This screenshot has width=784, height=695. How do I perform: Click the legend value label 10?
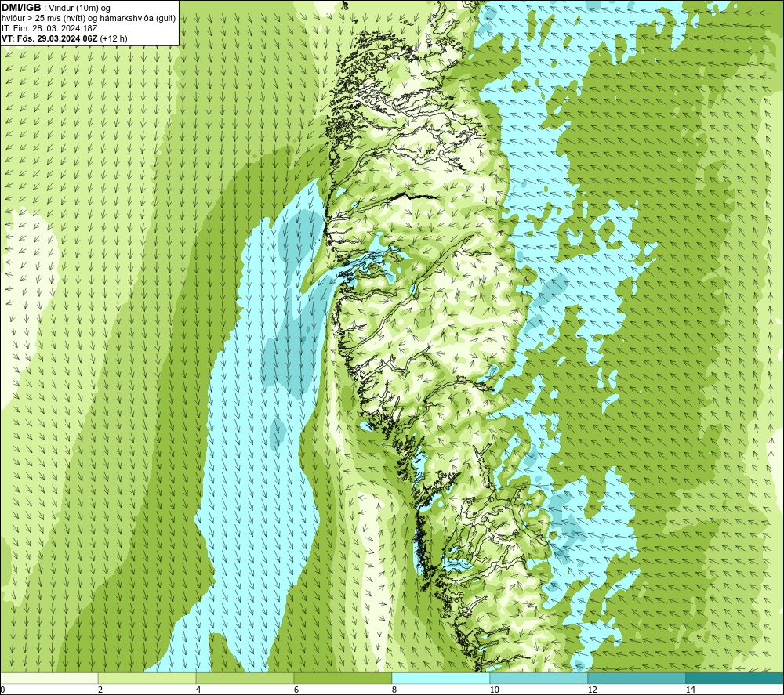[x=494, y=690]
